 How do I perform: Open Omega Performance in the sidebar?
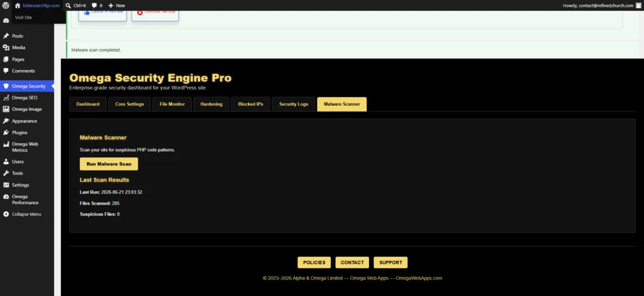(x=27, y=200)
